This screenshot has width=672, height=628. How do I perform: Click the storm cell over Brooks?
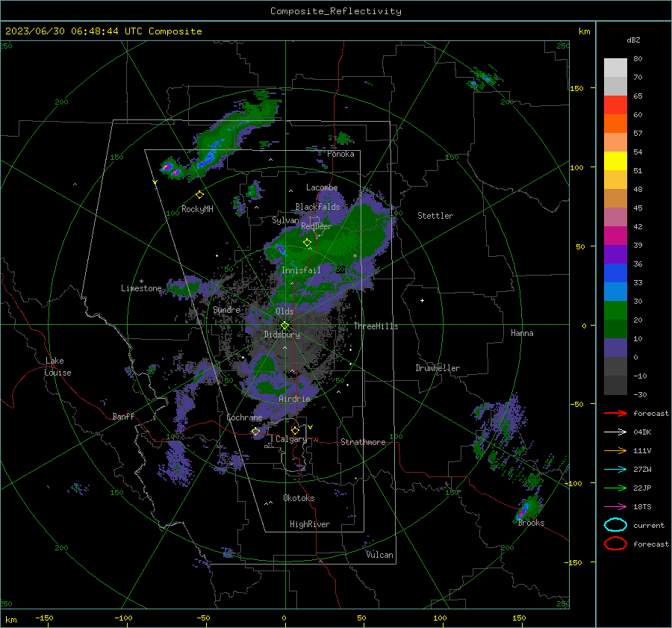coord(526,508)
